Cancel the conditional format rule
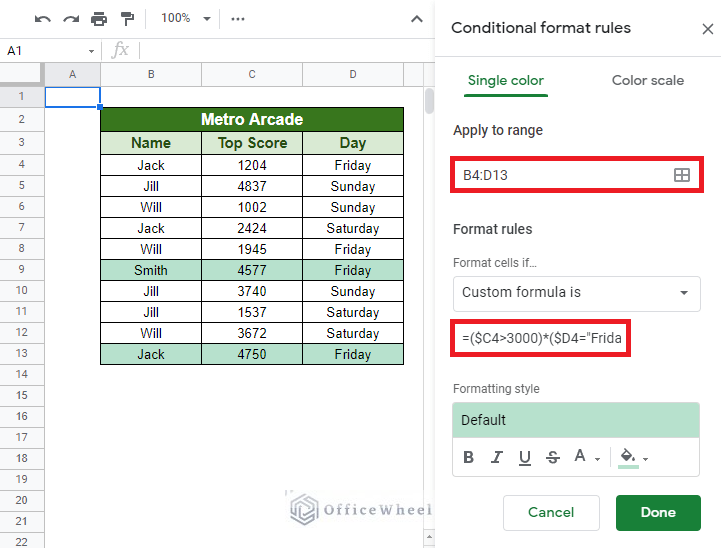Viewport: 721px width, 548px height. point(551,513)
